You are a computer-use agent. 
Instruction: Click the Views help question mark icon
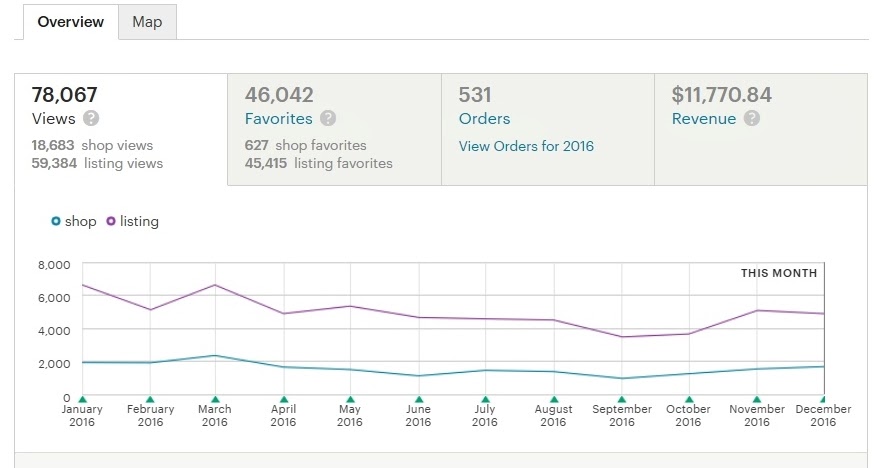coord(91,119)
